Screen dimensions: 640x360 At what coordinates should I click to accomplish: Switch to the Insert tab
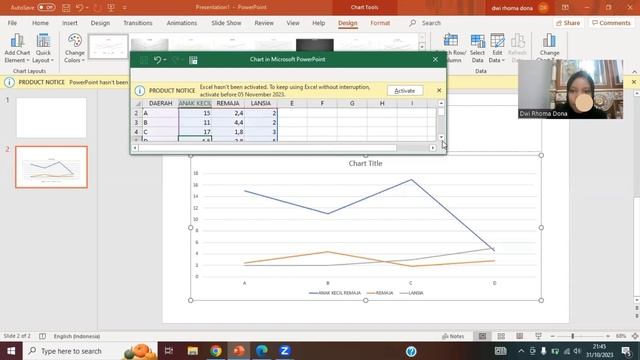[70, 23]
